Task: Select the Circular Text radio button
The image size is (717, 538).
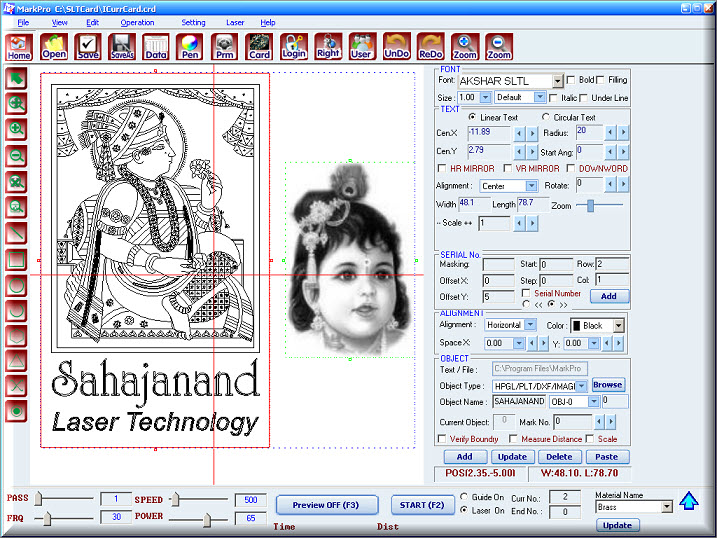Action: 545,117
